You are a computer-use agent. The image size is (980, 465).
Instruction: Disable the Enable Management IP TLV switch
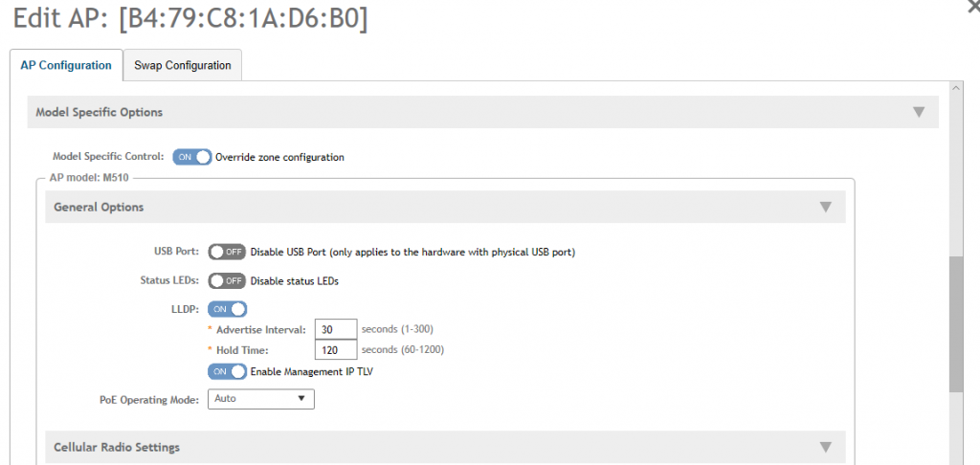227,370
